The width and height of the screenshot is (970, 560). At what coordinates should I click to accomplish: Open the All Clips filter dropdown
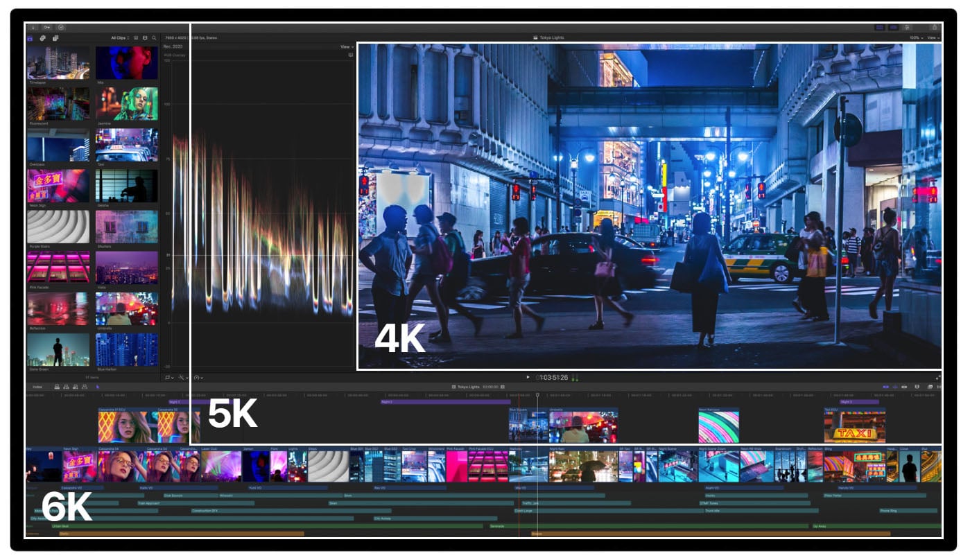120,38
